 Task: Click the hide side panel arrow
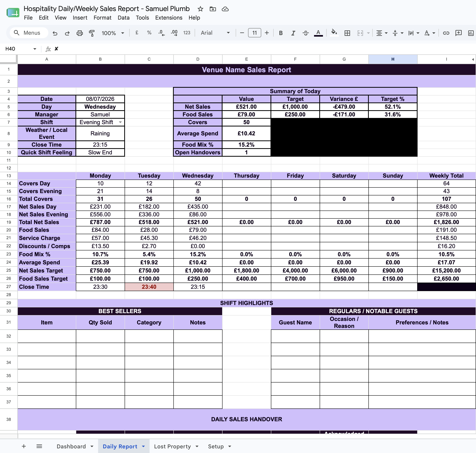(x=473, y=59)
